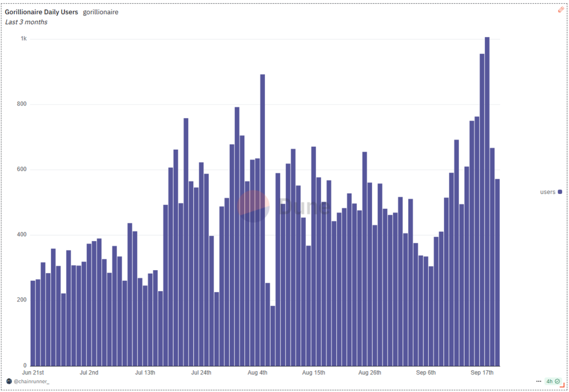Open options via the ellipsis expander
Viewport: 569px width, 392px height.
[x=539, y=381]
